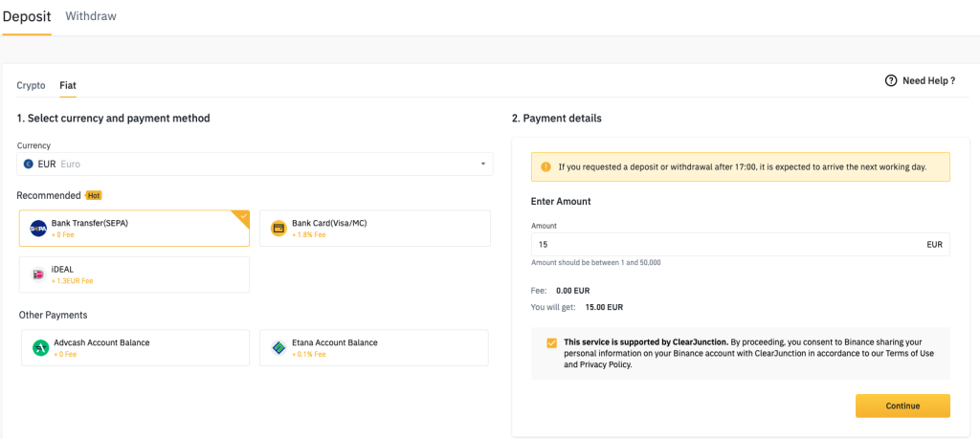Select Advcash Account Balance payment option
This screenshot has width=980, height=439.
click(134, 348)
